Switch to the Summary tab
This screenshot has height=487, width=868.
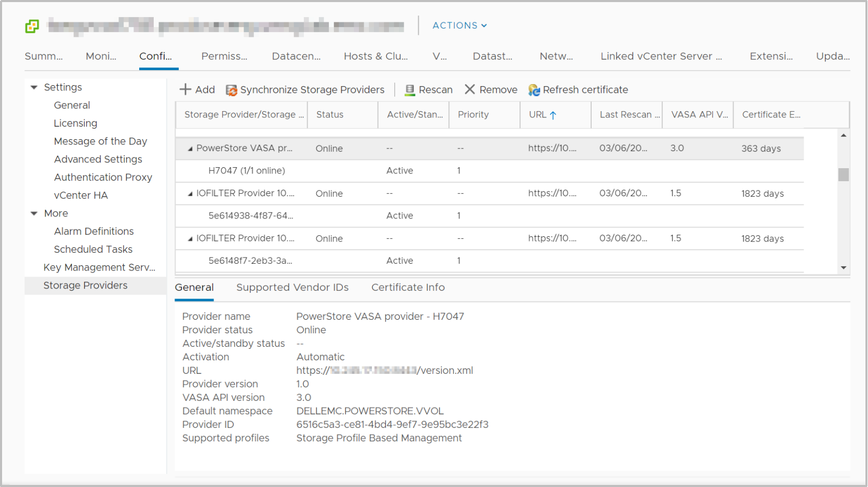pos(44,56)
